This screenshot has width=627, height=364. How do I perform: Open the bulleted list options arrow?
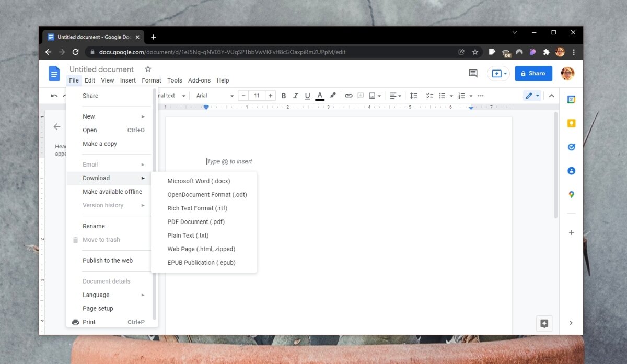pyautogui.click(x=451, y=96)
